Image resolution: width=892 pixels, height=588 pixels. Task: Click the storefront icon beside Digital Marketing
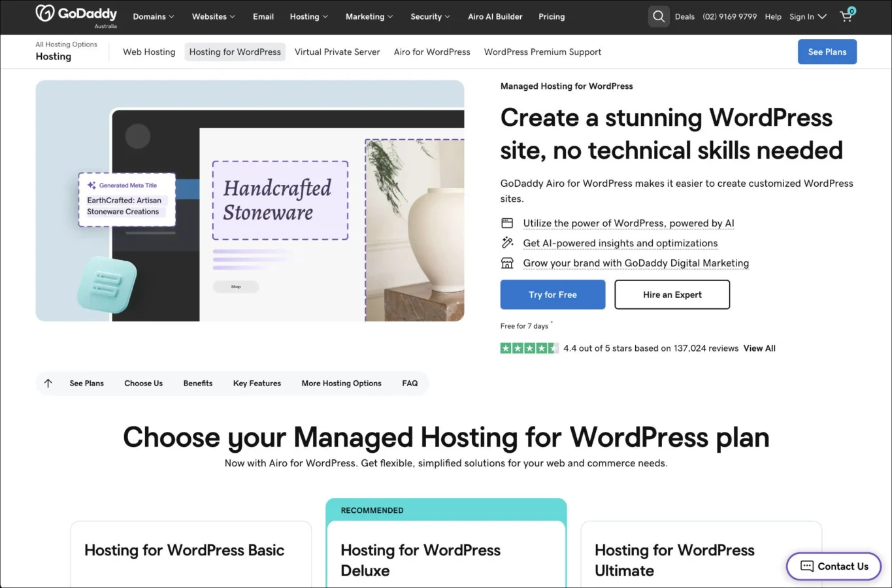click(x=507, y=263)
